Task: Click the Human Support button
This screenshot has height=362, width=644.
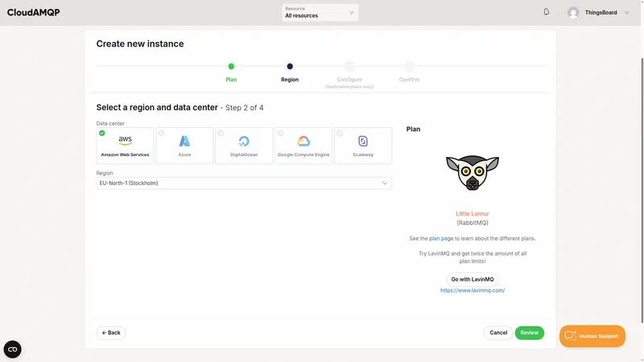Action: tap(592, 336)
